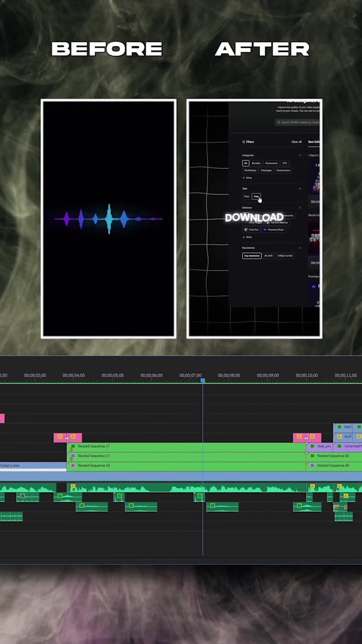Select the Packages category filter
This screenshot has height=644, width=362.
[x=266, y=170]
